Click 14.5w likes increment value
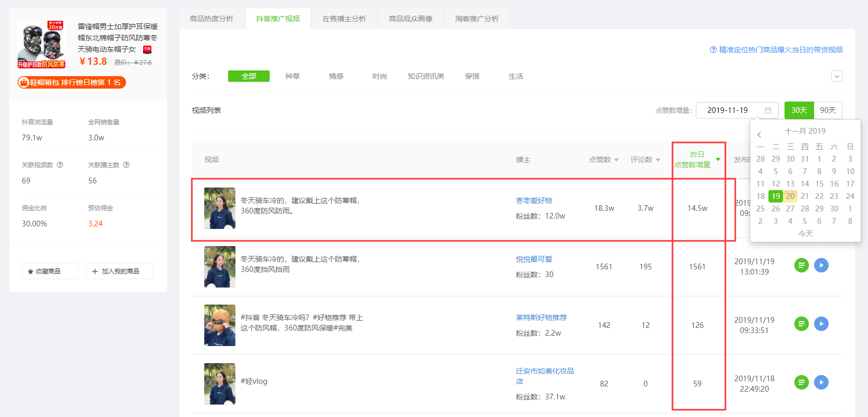 coord(697,208)
